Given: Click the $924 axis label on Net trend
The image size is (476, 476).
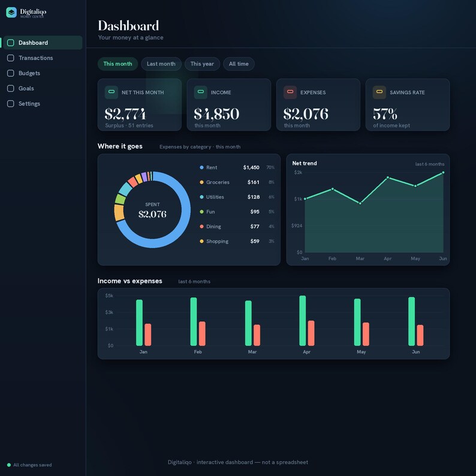Looking at the screenshot, I should pyautogui.click(x=297, y=225).
